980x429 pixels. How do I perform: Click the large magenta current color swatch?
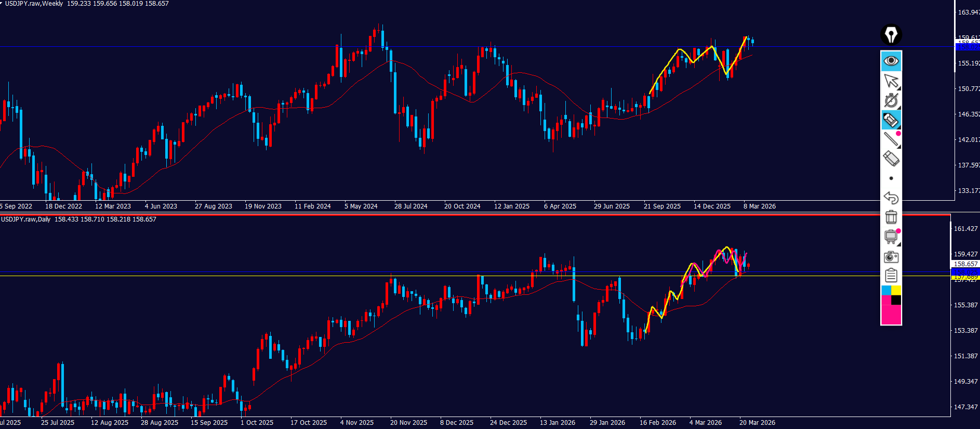pyautogui.click(x=891, y=315)
